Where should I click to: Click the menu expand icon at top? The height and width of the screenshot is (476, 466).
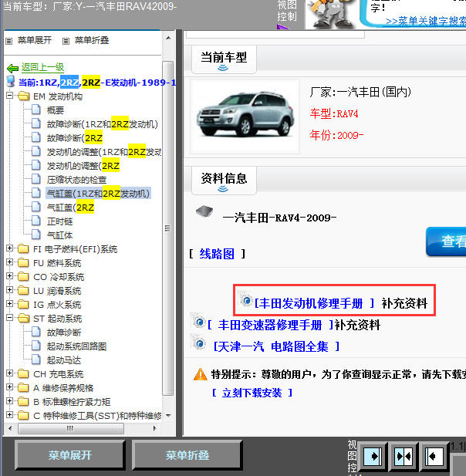9,41
